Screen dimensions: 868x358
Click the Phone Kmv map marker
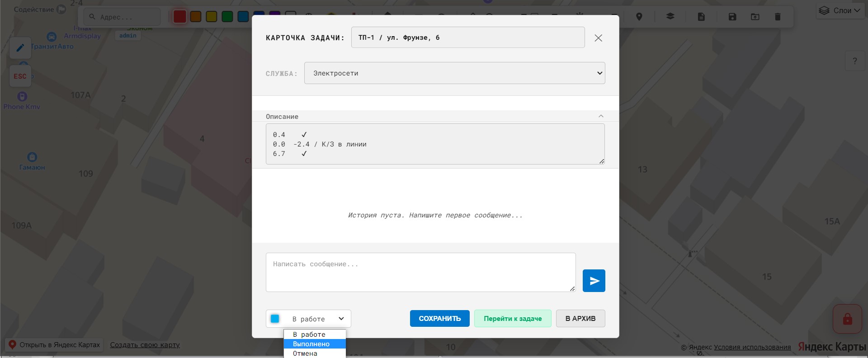tap(22, 96)
